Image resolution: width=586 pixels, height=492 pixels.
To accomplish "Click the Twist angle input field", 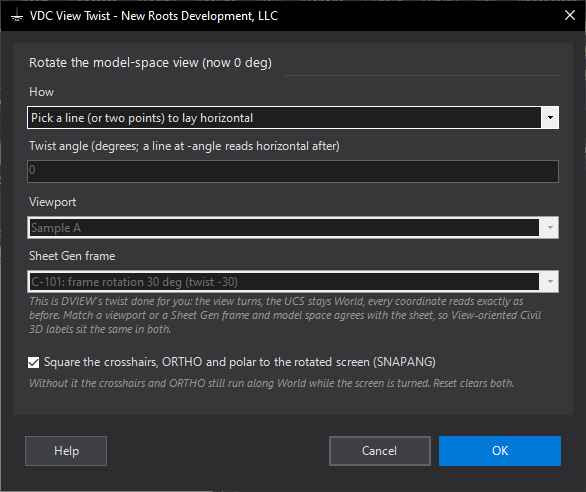I will pos(293,171).
